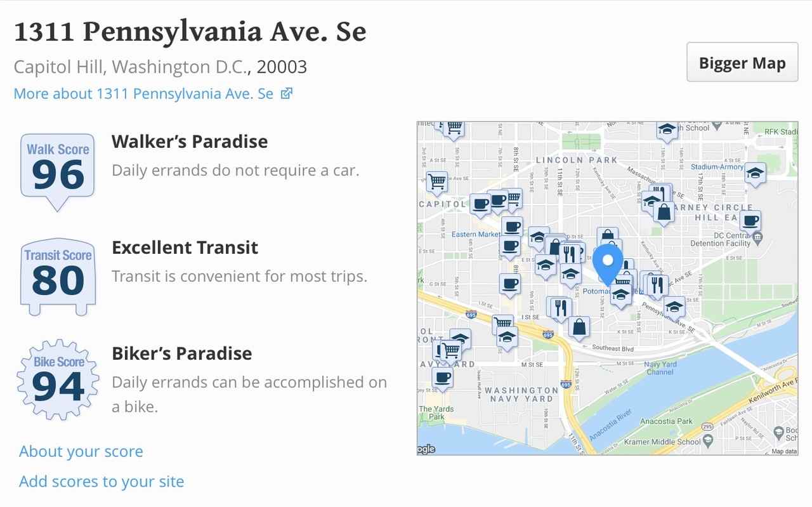812x507 pixels.
Task: Click Add scores to your site
Action: pos(101,481)
